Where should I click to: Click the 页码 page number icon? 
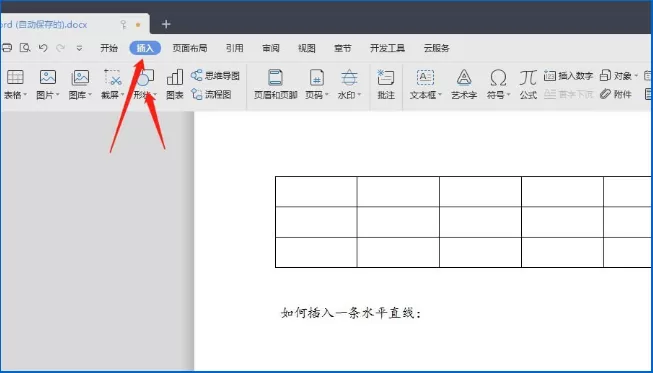317,78
